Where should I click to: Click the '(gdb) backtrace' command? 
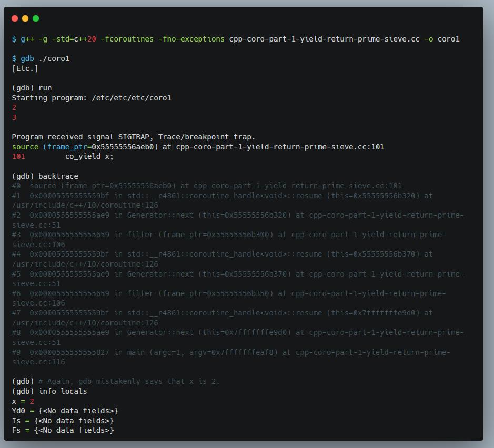45,176
